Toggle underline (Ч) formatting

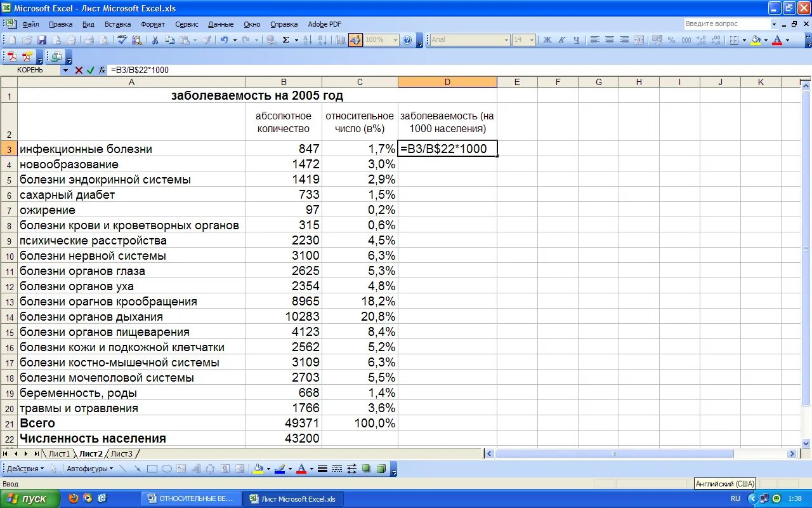pyautogui.click(x=577, y=40)
